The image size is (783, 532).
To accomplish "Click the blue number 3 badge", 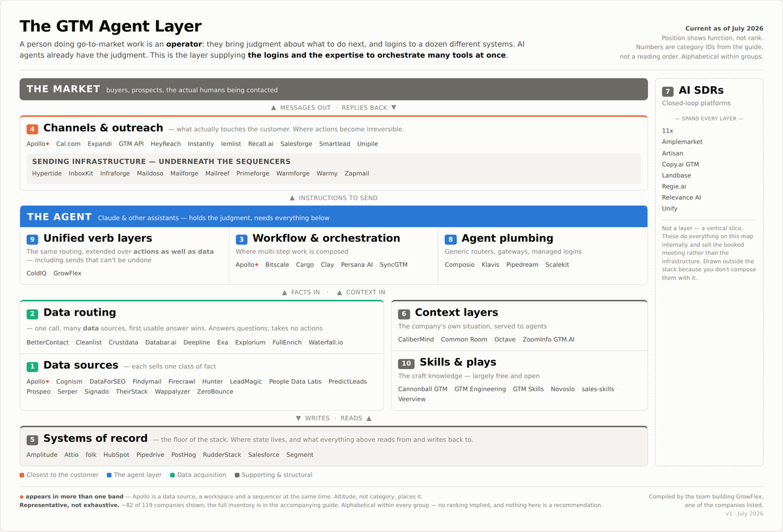I will 241,239.
